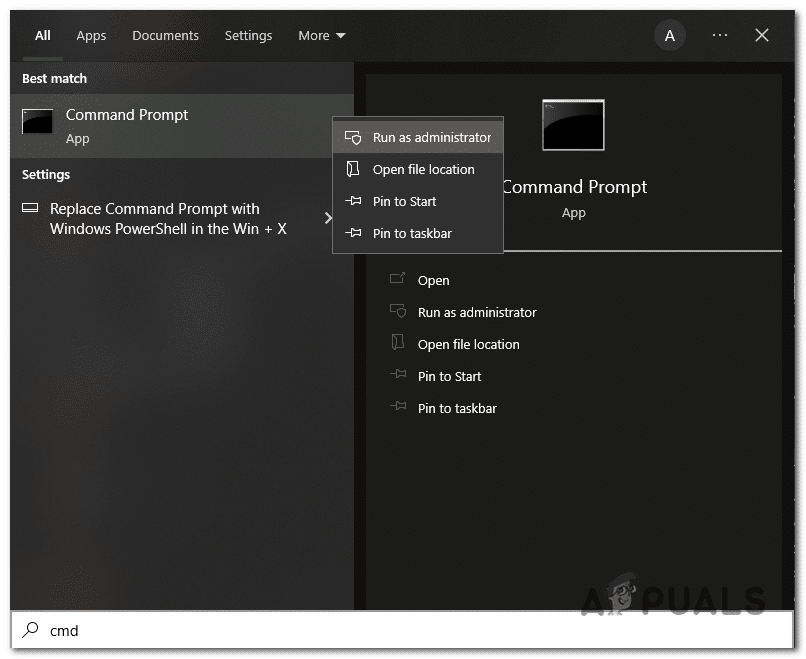Image resolution: width=806 pixels, height=659 pixels.
Task: Click the pin icon next to Pin to taskbar
Action: (x=354, y=233)
